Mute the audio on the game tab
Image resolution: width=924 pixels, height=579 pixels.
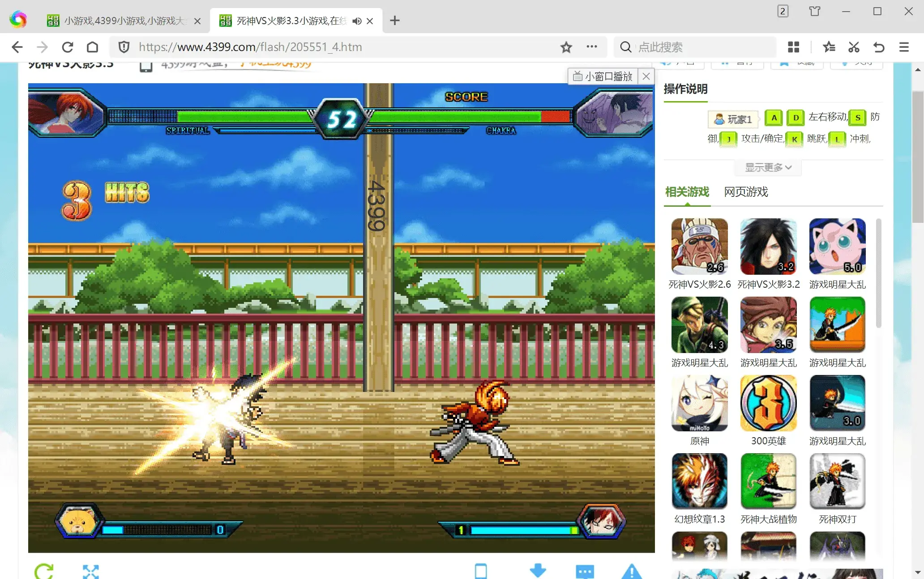pos(357,21)
